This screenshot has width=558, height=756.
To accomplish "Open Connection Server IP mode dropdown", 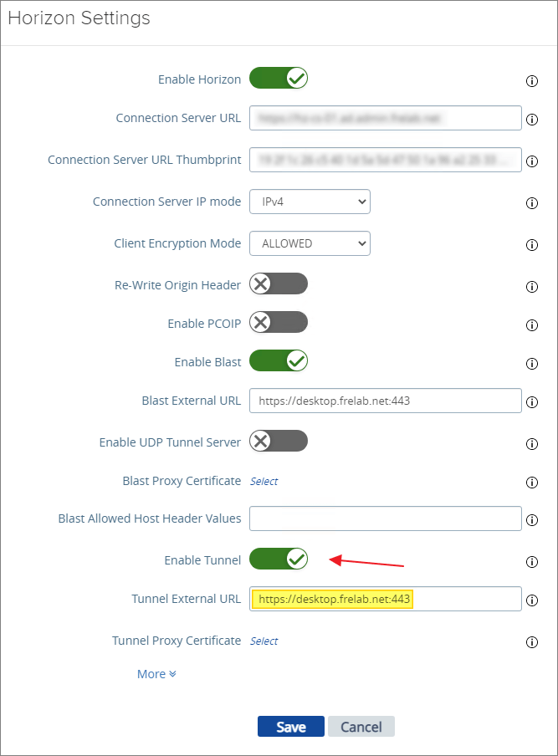I will 310,202.
